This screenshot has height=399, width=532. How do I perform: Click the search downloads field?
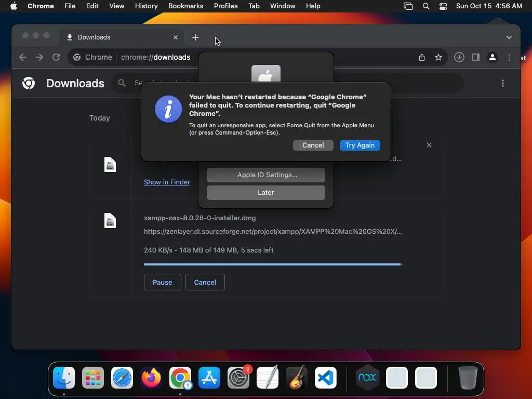[288, 83]
